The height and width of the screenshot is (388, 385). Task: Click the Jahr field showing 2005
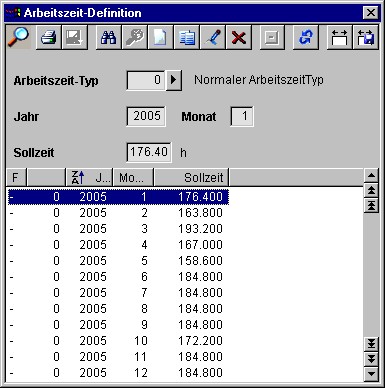tap(146, 116)
